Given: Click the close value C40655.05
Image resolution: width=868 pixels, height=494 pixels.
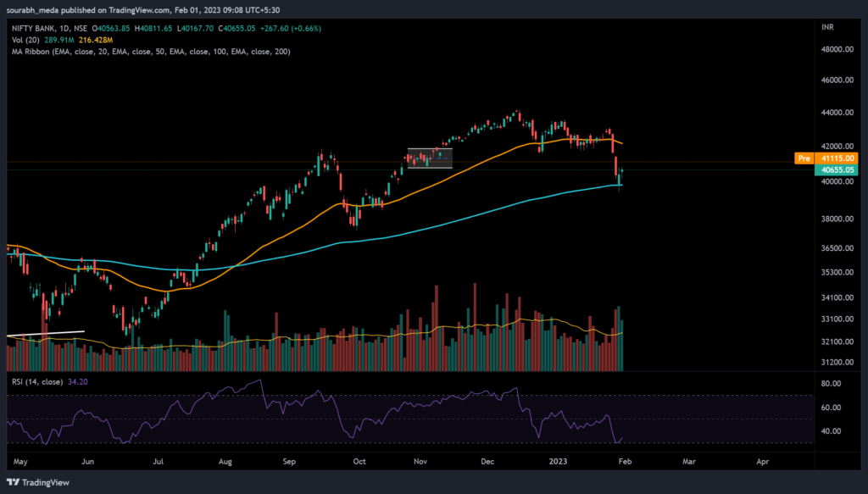Looking at the screenshot, I should pyautogui.click(x=236, y=28).
